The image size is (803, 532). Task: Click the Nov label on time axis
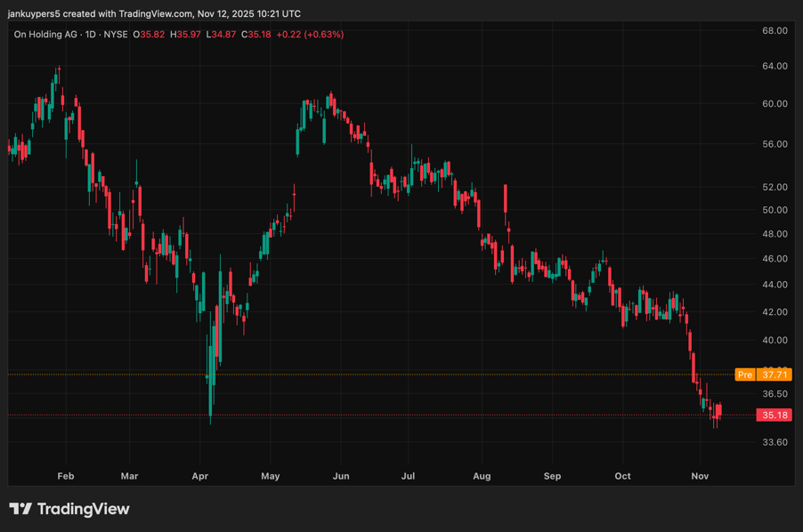point(700,476)
